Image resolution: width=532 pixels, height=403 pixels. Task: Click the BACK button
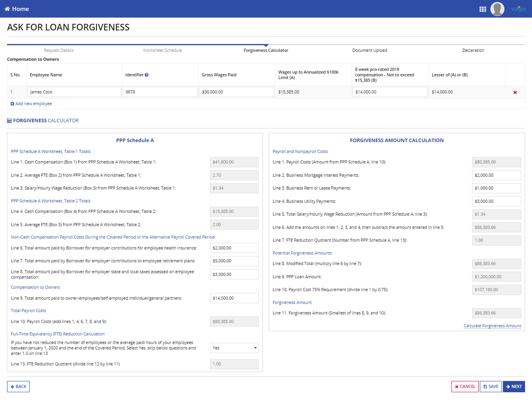click(18, 386)
